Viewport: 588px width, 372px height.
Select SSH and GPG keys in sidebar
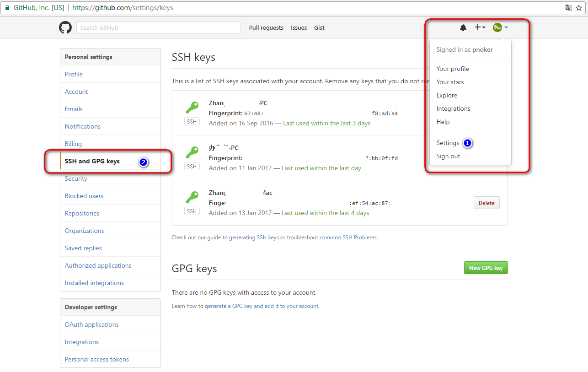coord(110,161)
